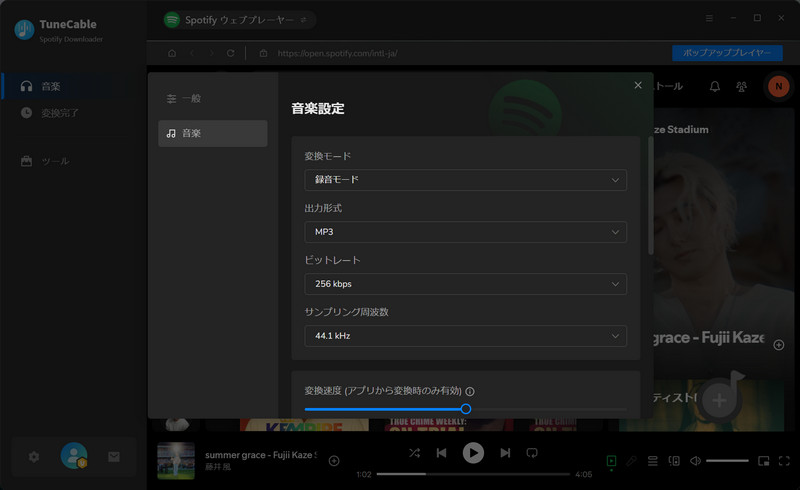
Task: Seek on the song progress bar
Action: click(x=473, y=474)
